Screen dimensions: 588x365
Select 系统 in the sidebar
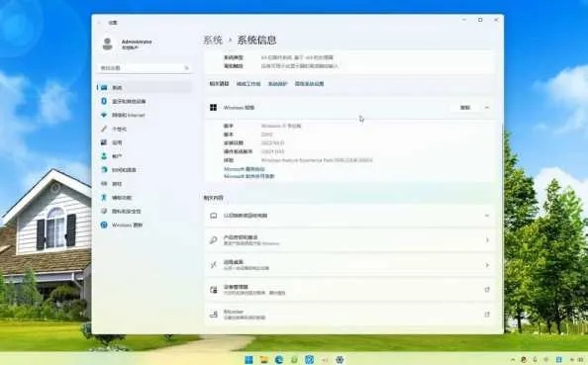pyautogui.click(x=145, y=87)
